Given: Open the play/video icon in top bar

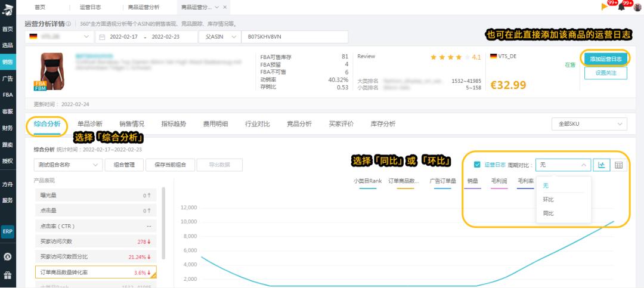Looking at the screenshot, I should pyautogui.click(x=605, y=7).
